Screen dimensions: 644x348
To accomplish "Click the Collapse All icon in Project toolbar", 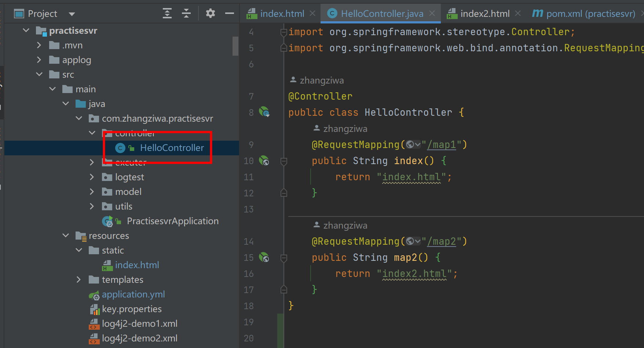I will click(x=186, y=14).
